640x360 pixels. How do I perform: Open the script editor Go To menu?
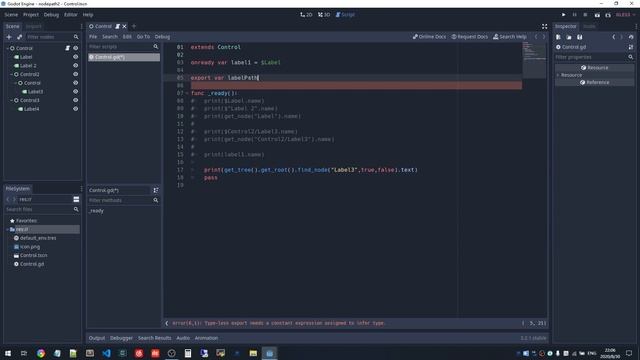143,37
